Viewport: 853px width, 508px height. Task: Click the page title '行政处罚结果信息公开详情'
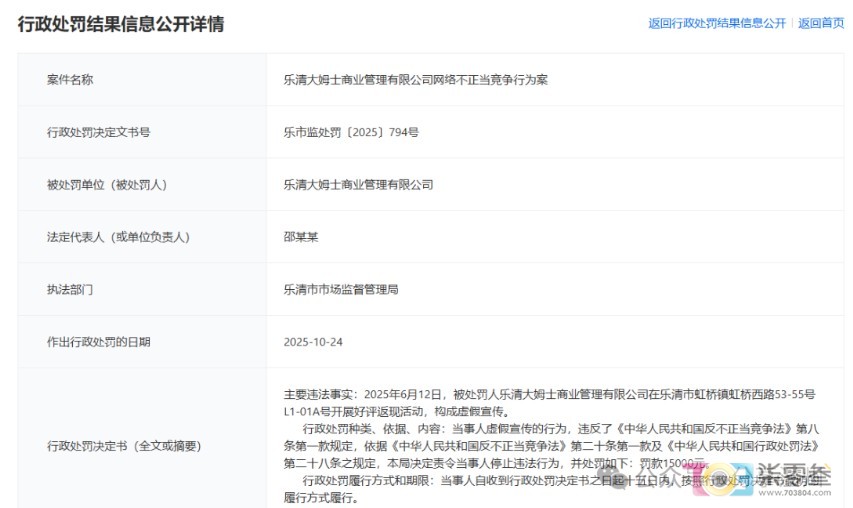coord(121,24)
